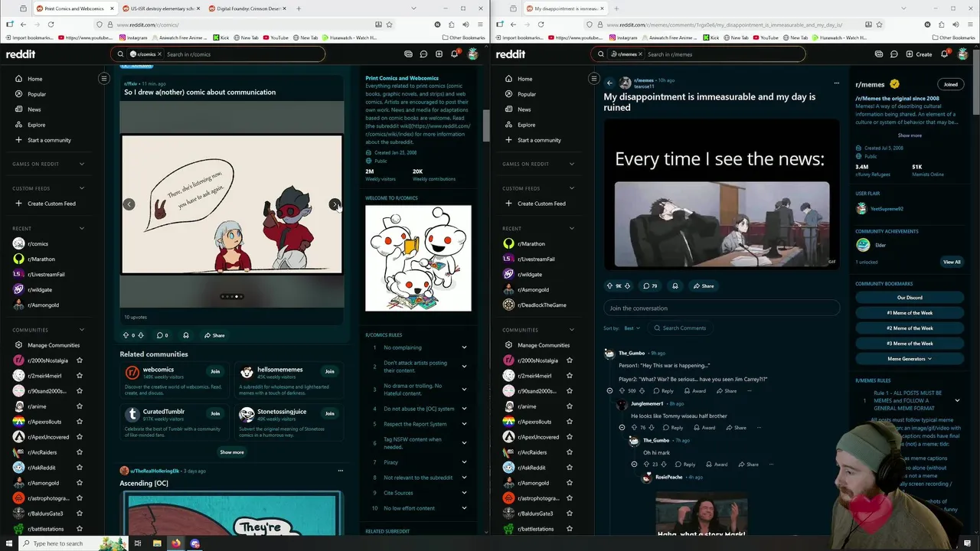Viewport: 980px width, 551px height.
Task: Click Manage Communities in right window
Action: tap(542, 345)
